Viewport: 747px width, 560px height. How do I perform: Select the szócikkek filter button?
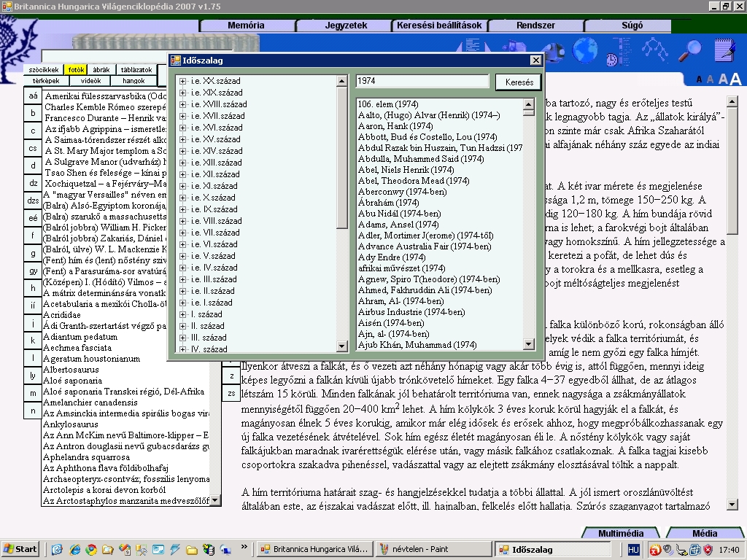[x=44, y=69]
